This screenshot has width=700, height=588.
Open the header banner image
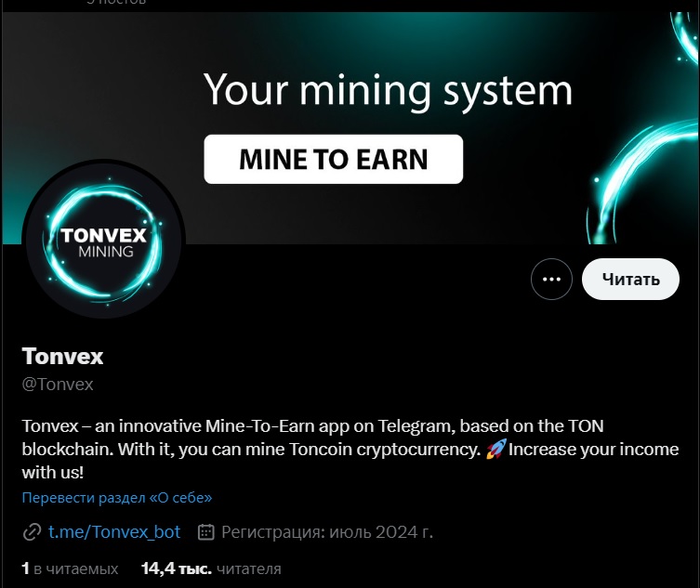(x=350, y=128)
